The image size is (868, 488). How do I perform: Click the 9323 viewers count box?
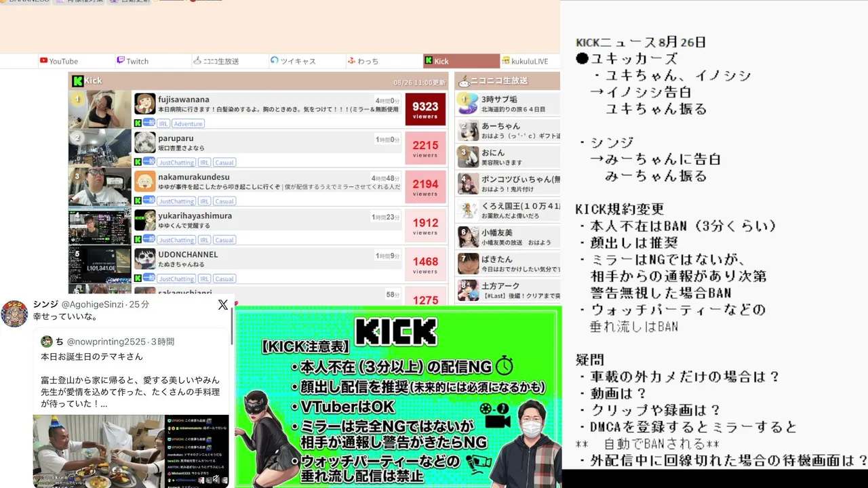coord(425,109)
